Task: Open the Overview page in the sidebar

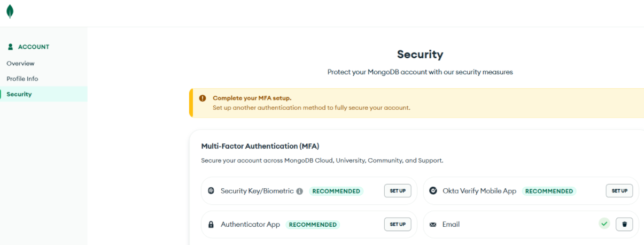Action: [x=20, y=64]
